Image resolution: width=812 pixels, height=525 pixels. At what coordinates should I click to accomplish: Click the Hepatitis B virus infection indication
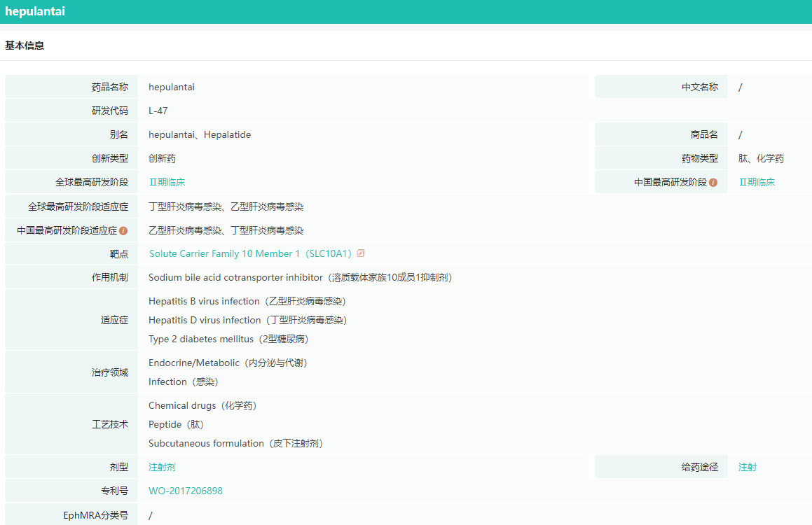tap(204, 301)
